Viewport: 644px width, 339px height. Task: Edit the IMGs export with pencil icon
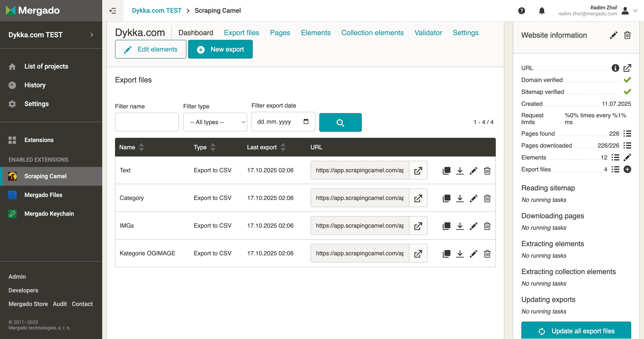tap(473, 226)
